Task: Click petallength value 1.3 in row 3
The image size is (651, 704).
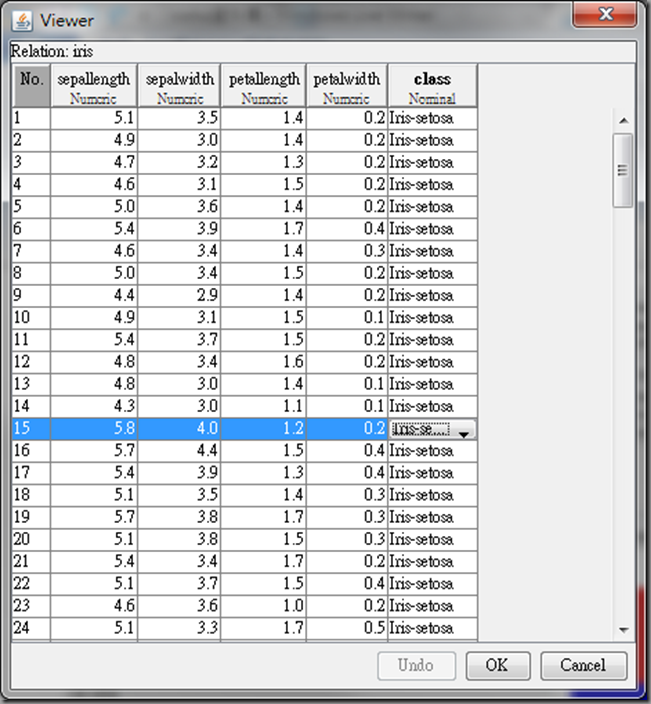Action: tap(264, 162)
